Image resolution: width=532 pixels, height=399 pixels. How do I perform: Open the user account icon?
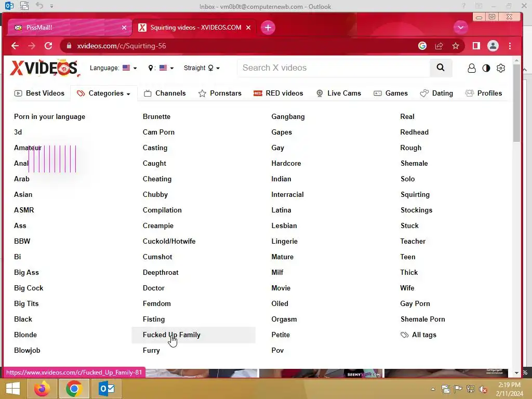(472, 68)
